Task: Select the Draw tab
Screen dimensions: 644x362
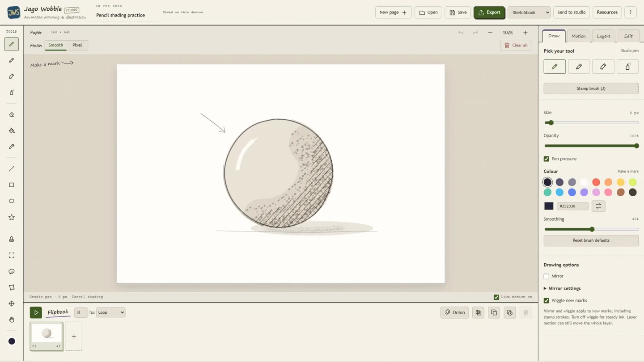Action: tap(554, 36)
